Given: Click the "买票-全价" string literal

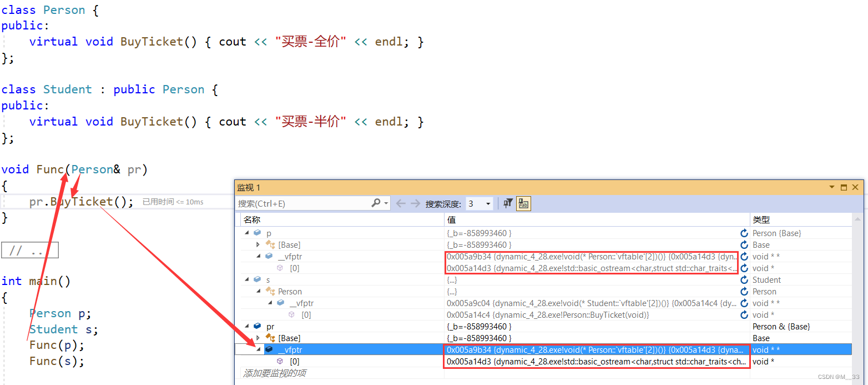Looking at the screenshot, I should pos(310,42).
